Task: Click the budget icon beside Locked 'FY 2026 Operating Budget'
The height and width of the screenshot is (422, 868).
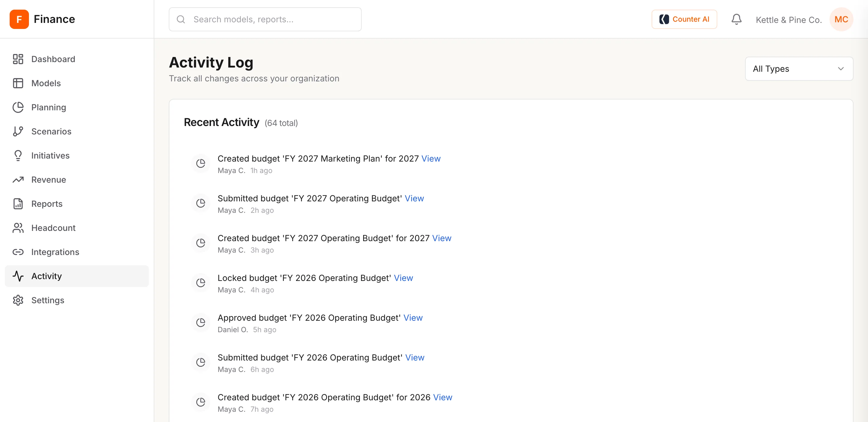Action: (200, 283)
